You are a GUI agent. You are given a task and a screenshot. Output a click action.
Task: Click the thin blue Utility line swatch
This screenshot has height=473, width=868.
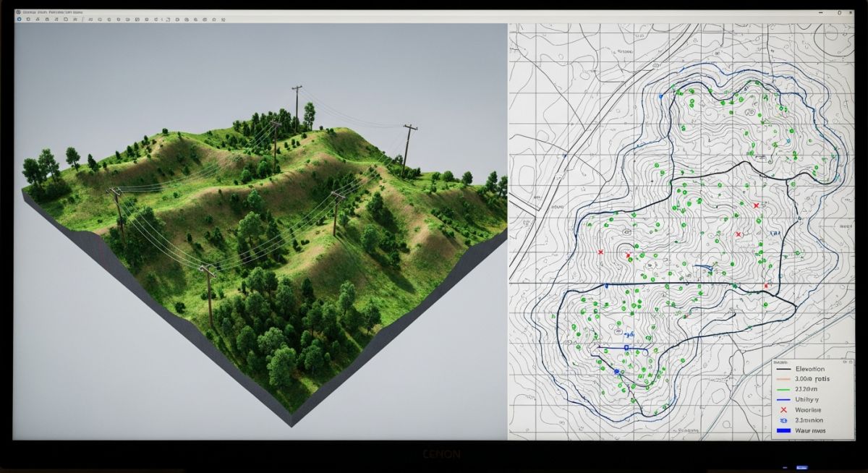[x=783, y=400]
